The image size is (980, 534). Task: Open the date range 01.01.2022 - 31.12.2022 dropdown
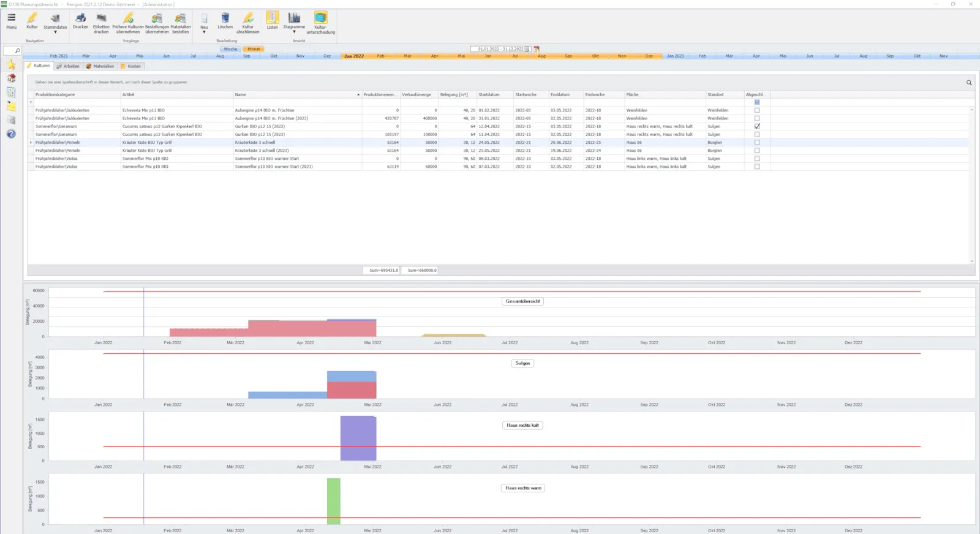(527, 49)
